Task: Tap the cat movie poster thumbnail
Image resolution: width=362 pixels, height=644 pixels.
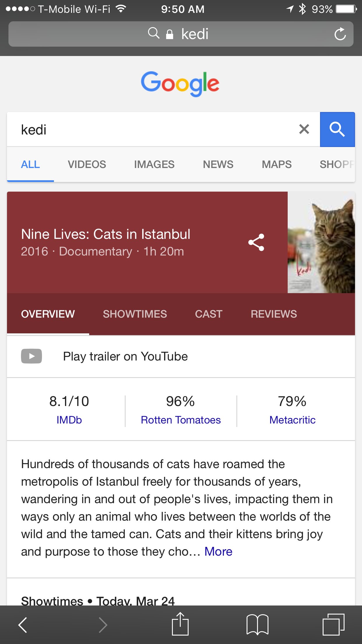Action: [x=321, y=242]
